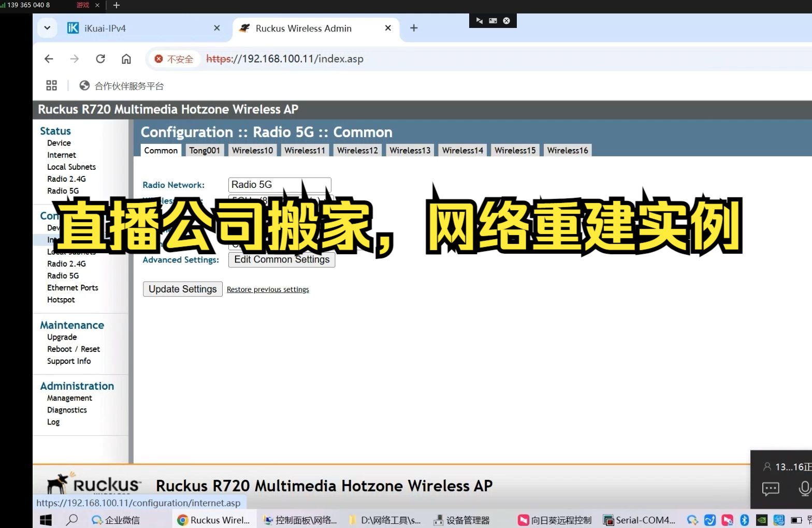Click the 不安全 security warning badge
Image resolution: width=812 pixels, height=528 pixels.
174,59
